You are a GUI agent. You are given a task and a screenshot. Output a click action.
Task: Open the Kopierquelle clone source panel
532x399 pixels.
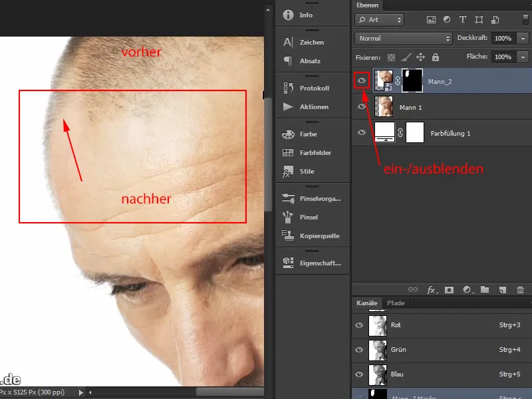312,236
